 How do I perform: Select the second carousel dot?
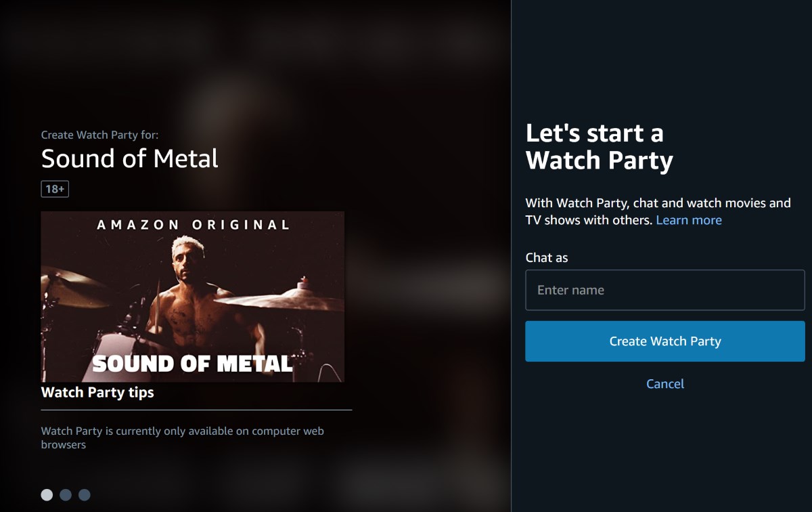coord(66,495)
